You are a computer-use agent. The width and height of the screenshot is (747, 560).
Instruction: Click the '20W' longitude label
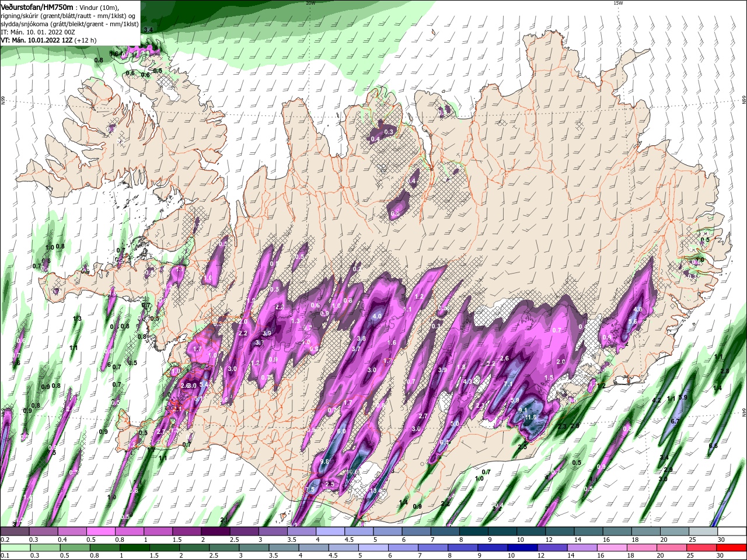310,3
